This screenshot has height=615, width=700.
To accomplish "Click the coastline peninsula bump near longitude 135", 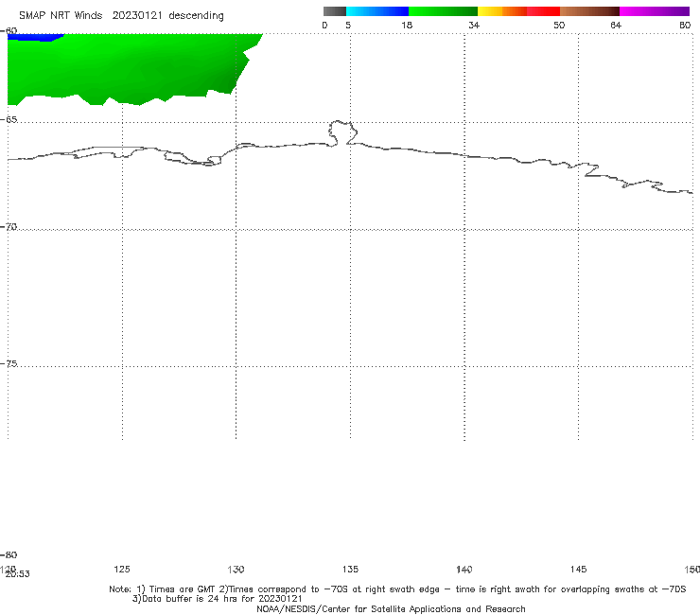I will tap(342, 132).
